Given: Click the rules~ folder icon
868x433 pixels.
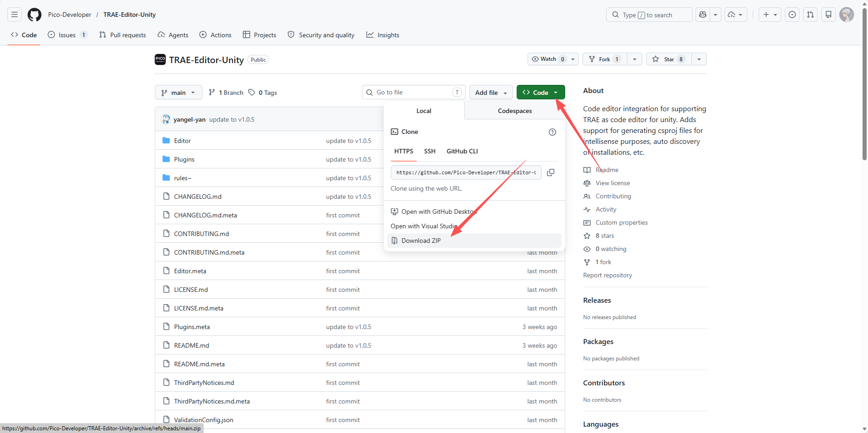Looking at the screenshot, I should 166,178.
